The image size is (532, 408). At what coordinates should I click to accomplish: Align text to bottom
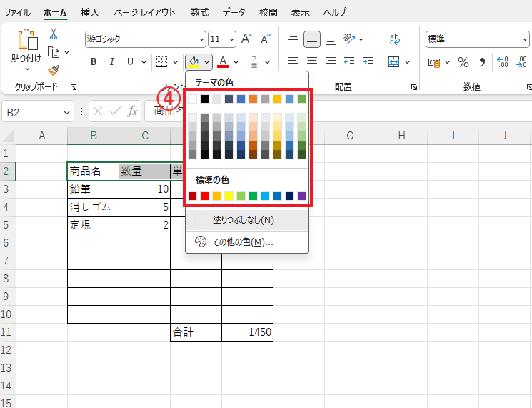point(331,41)
